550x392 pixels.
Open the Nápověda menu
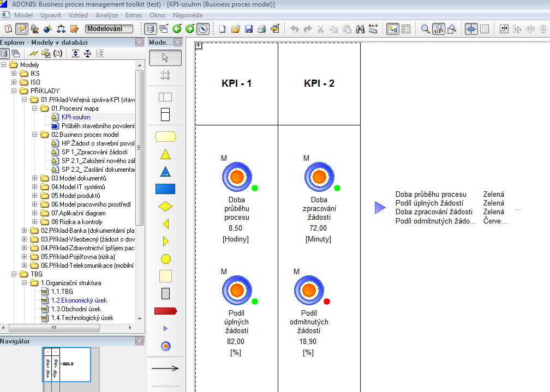point(187,15)
